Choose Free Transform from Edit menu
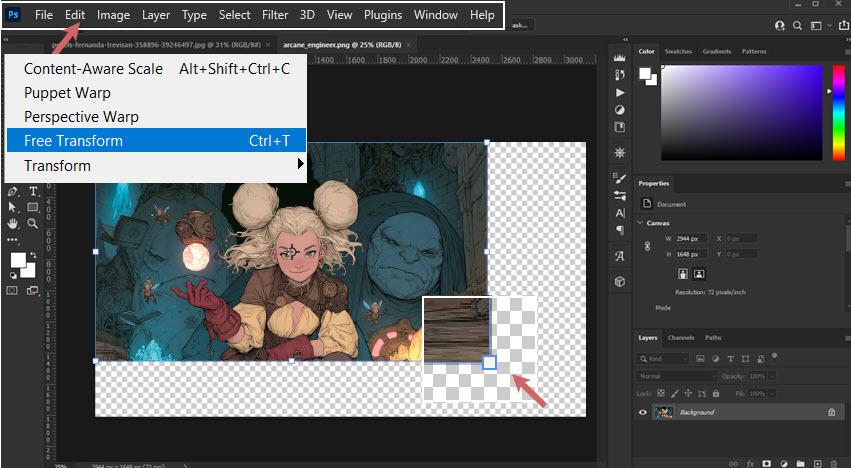Viewport: 851px width, 468px height. [156, 140]
